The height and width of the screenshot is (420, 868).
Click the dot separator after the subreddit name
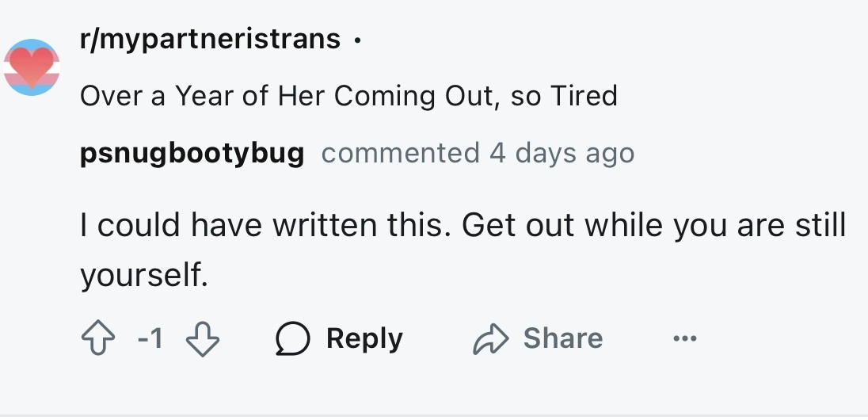tap(358, 40)
